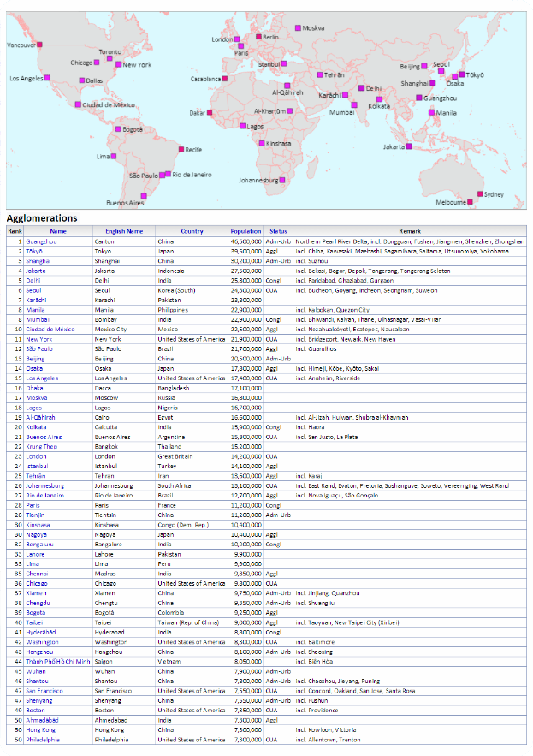
Task: Click the Ciudad de México map marker
Action: coord(78,104)
